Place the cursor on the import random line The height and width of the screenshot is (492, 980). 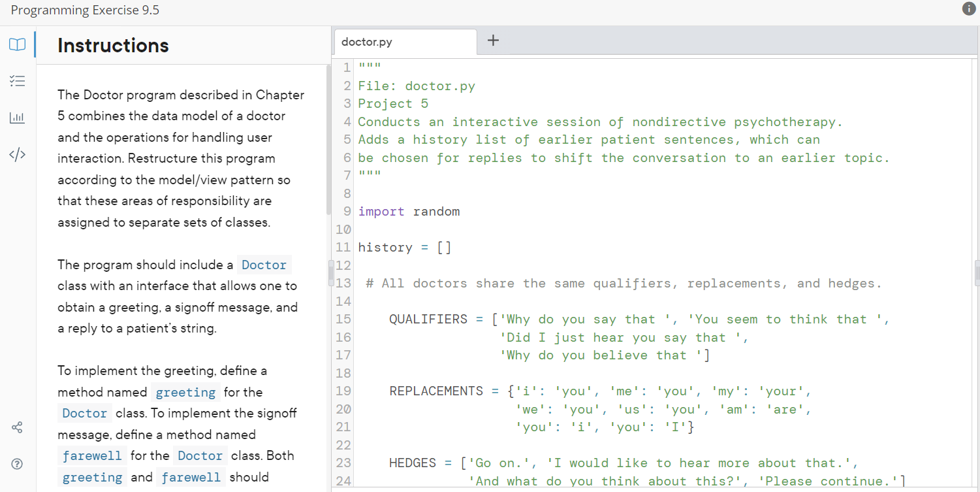(408, 211)
